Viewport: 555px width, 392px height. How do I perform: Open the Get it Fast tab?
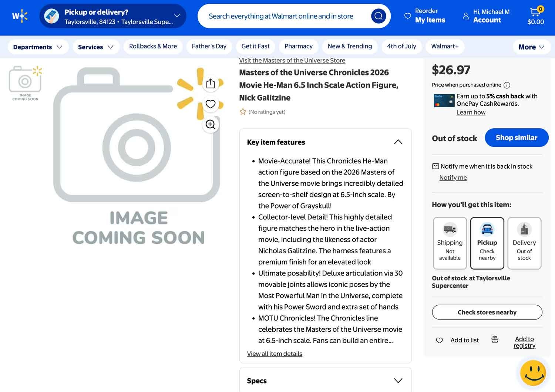tap(255, 46)
